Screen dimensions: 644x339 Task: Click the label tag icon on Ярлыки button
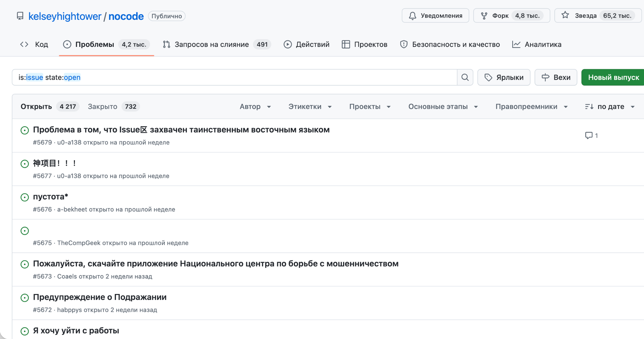coord(488,77)
